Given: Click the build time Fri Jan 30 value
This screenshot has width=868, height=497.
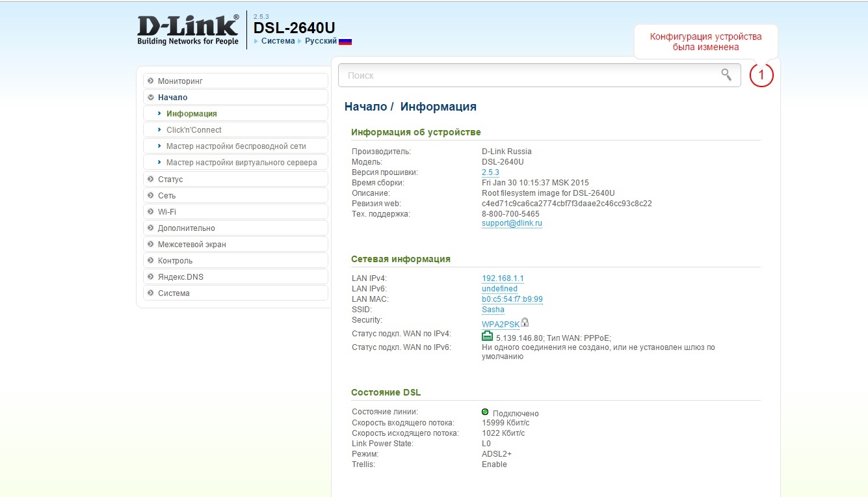Looking at the screenshot, I should point(535,183).
